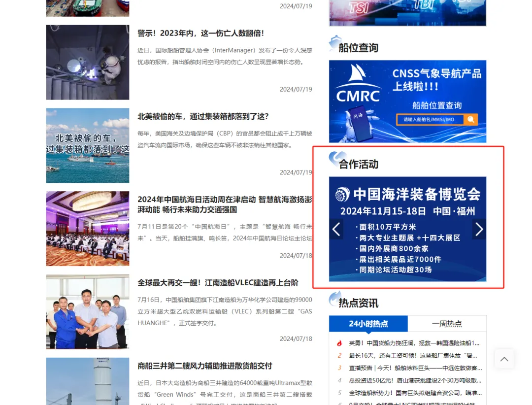Screen dimensions: 532x405
Task: Click the 热点资讯 section heading
Action: [358, 303]
